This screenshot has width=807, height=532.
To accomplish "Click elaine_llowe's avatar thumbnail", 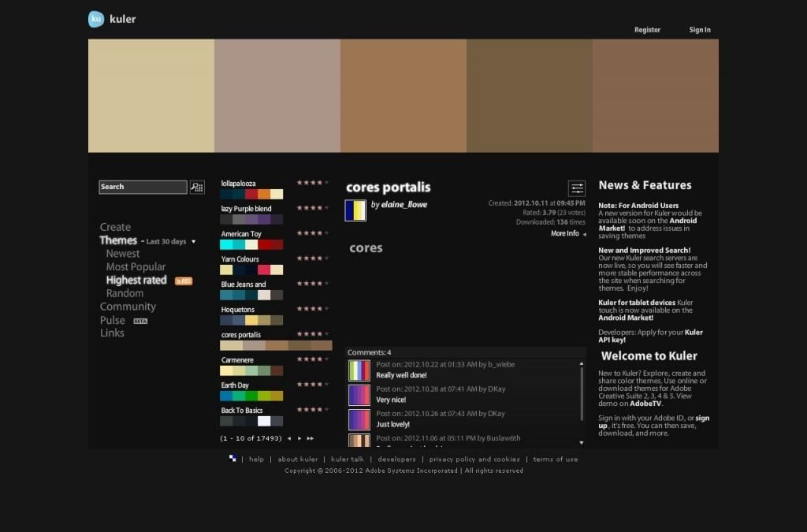I will (355, 210).
